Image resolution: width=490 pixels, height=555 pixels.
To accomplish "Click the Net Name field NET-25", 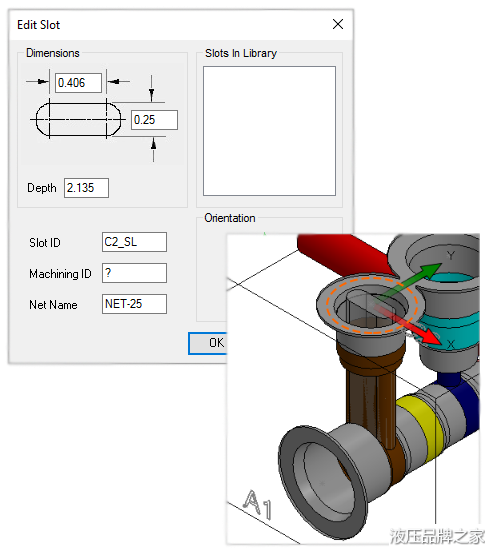I will coord(134,304).
